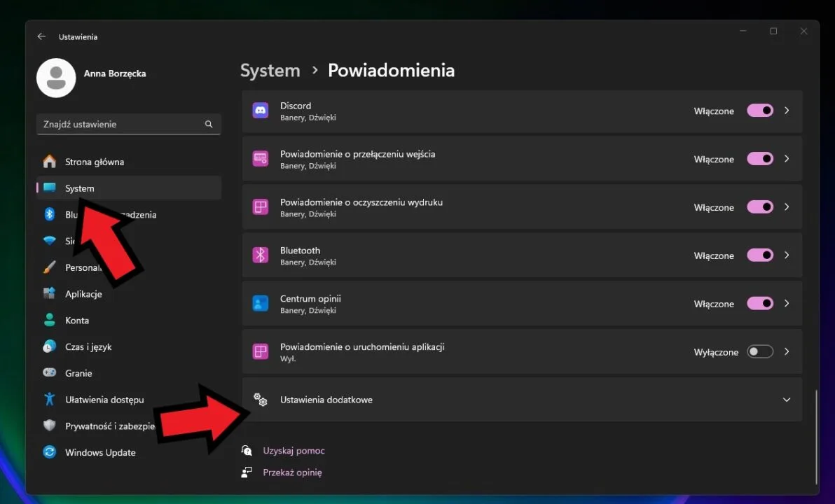Click the print cleanup notification icon
Image resolution: width=835 pixels, height=504 pixels.
point(261,207)
